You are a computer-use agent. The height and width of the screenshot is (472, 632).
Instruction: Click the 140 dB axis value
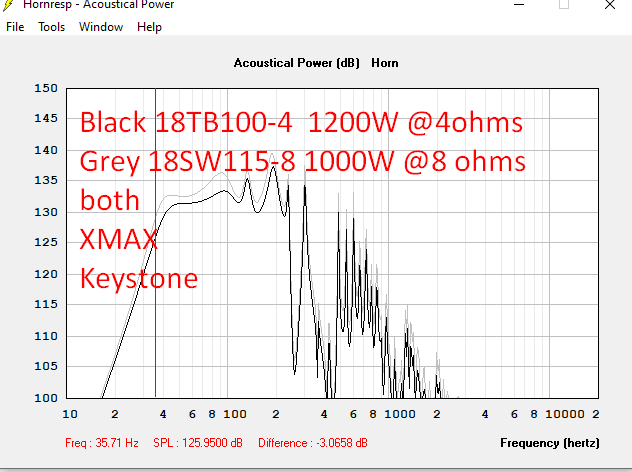click(46, 150)
